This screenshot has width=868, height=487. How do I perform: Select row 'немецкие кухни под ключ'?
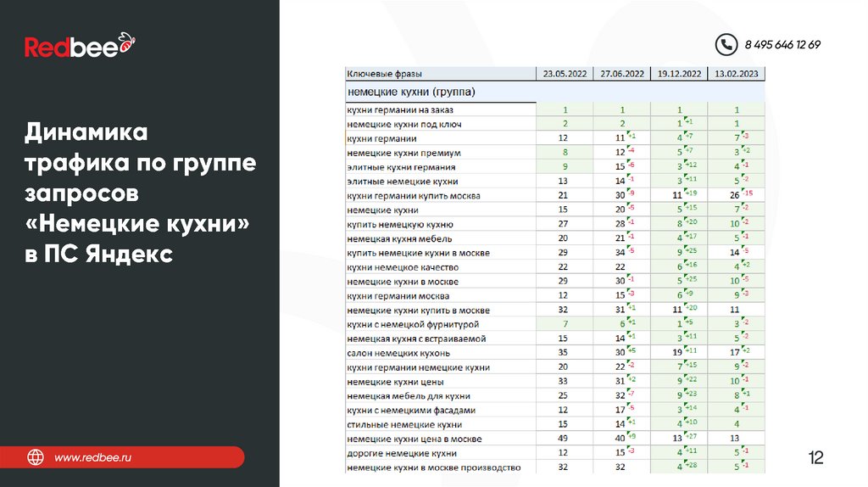click(555, 124)
